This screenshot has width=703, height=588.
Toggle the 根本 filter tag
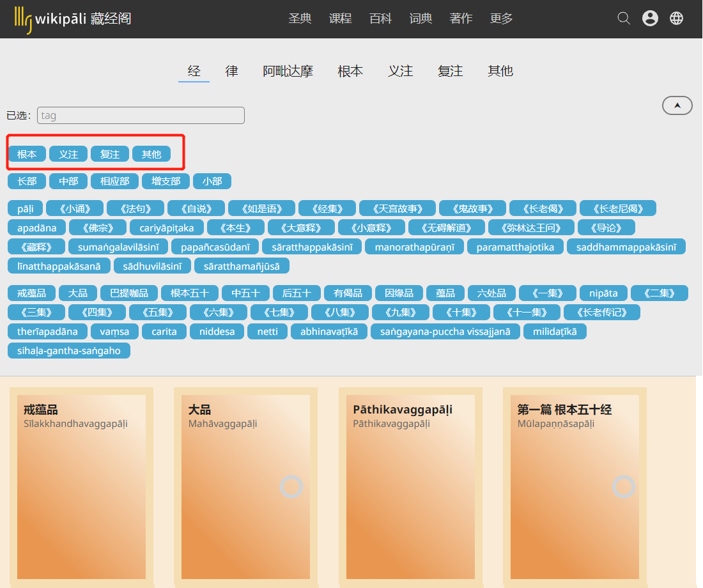pyautogui.click(x=27, y=154)
